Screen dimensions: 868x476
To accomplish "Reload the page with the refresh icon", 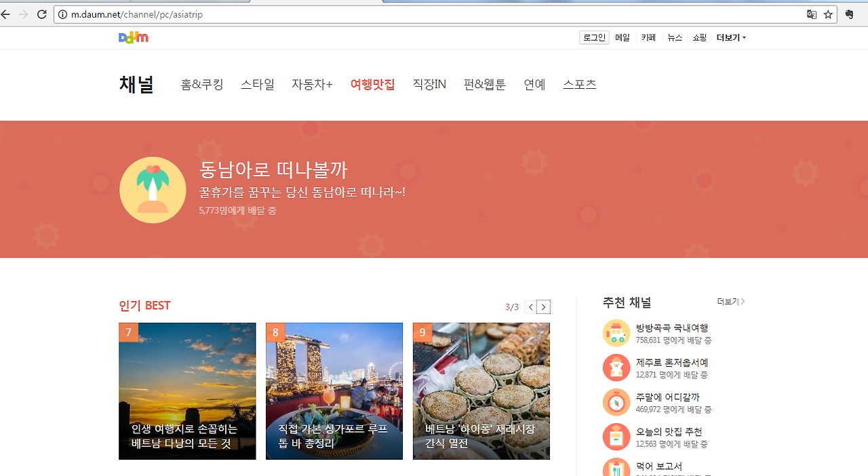I will pyautogui.click(x=41, y=14).
